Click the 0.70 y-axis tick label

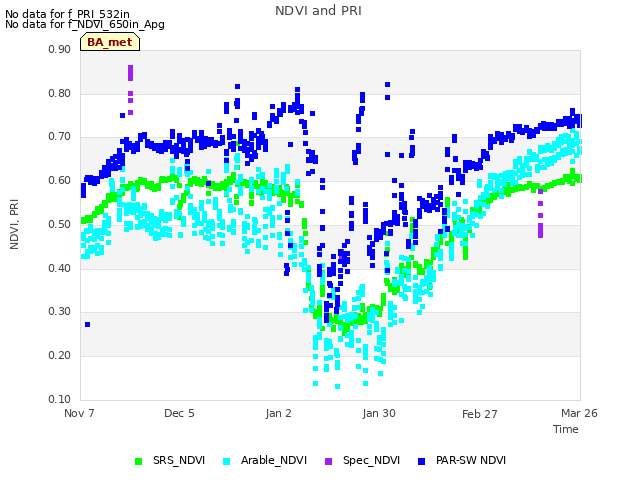tap(60, 137)
